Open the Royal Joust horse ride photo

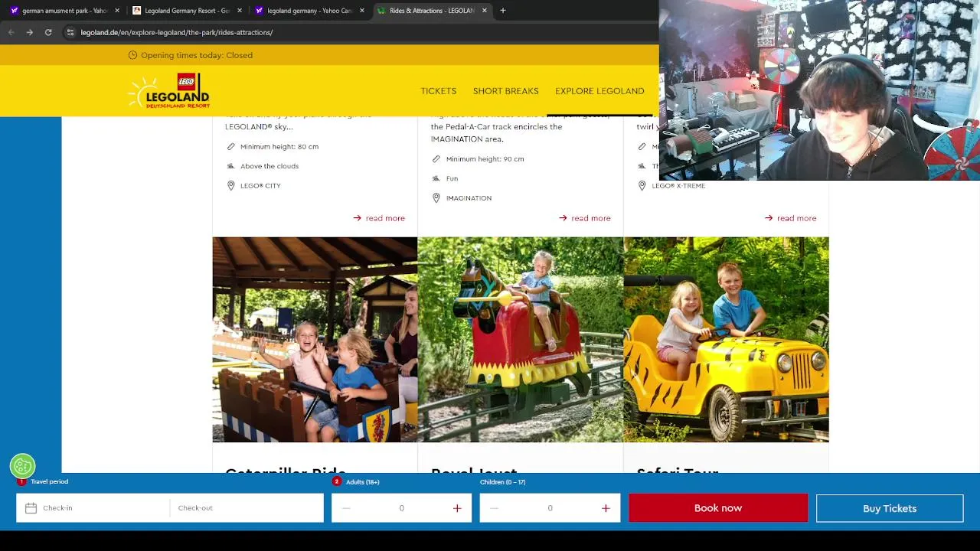(521, 340)
